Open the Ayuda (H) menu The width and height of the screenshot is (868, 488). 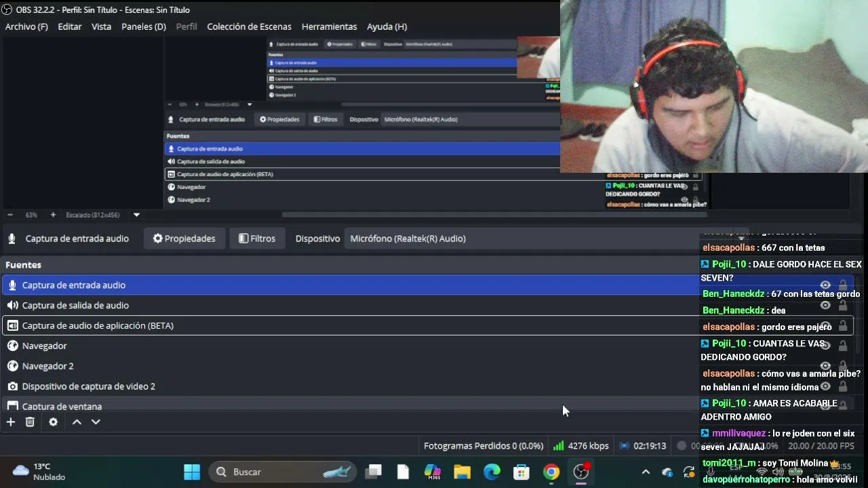387,26
